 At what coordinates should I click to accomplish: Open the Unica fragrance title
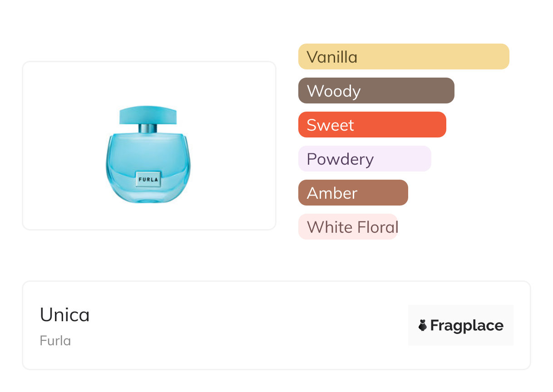[x=65, y=315]
